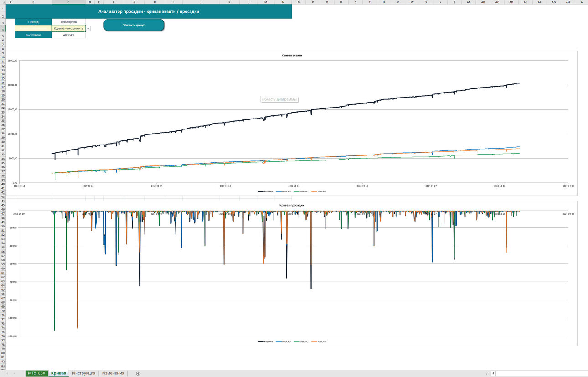
Task: Click 'Корзина' legend entry in drawdown chart
Action: [x=265, y=341]
